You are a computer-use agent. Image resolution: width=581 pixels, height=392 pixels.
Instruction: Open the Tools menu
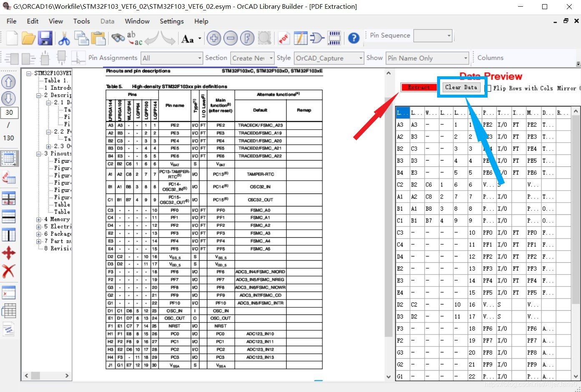point(81,21)
